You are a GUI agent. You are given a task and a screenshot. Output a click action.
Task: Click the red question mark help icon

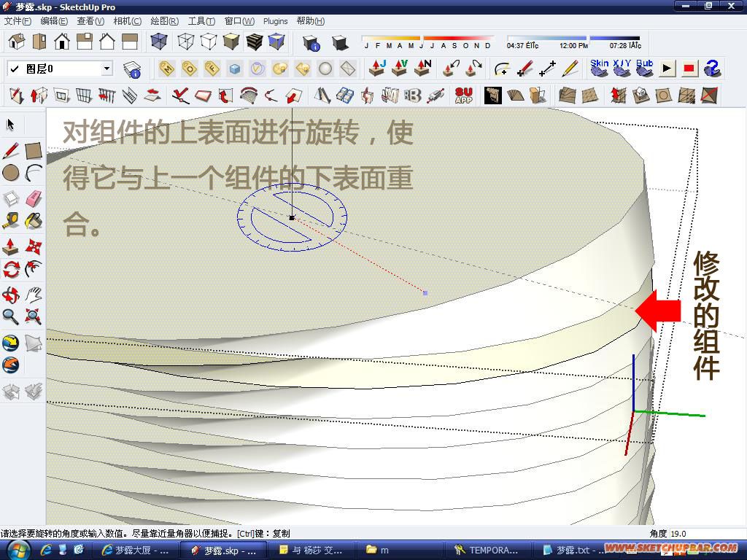point(712,69)
